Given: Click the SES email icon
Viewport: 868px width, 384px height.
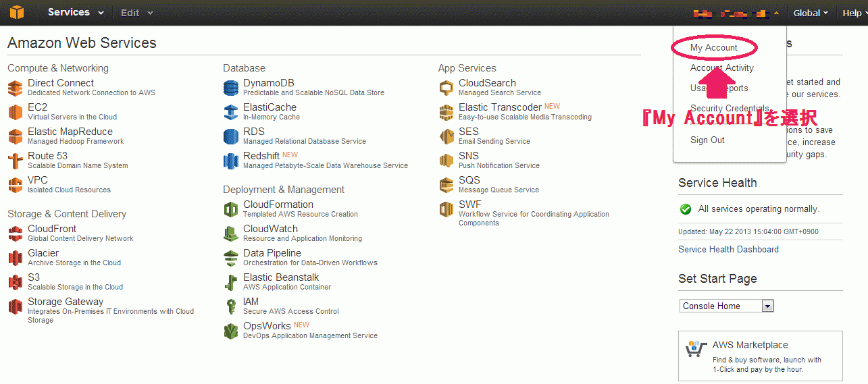Looking at the screenshot, I should coord(446,136).
